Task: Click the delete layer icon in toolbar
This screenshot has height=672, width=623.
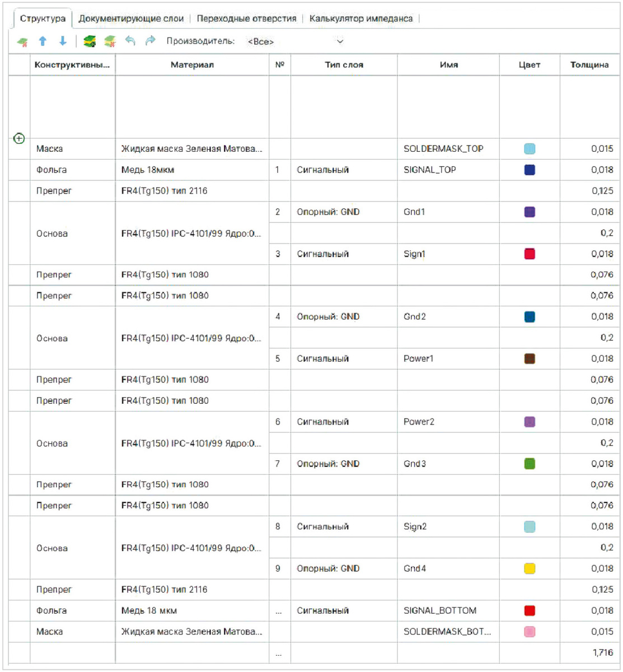Action: [23, 42]
